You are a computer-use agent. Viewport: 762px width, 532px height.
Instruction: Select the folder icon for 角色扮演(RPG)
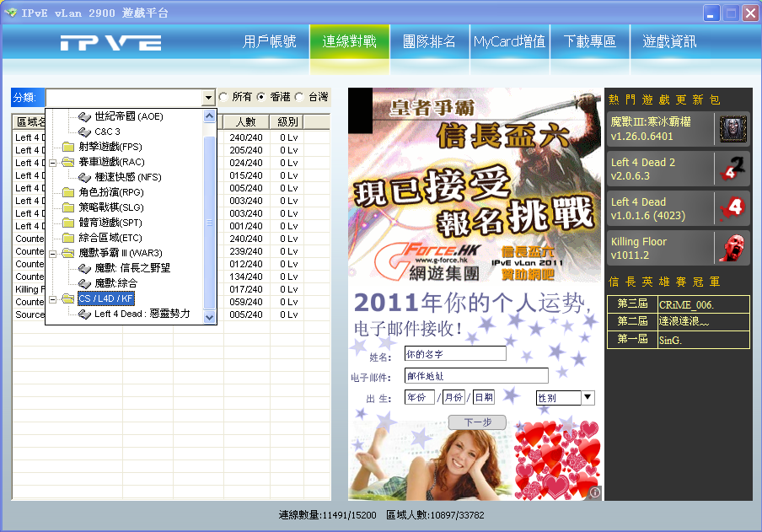[x=68, y=192]
